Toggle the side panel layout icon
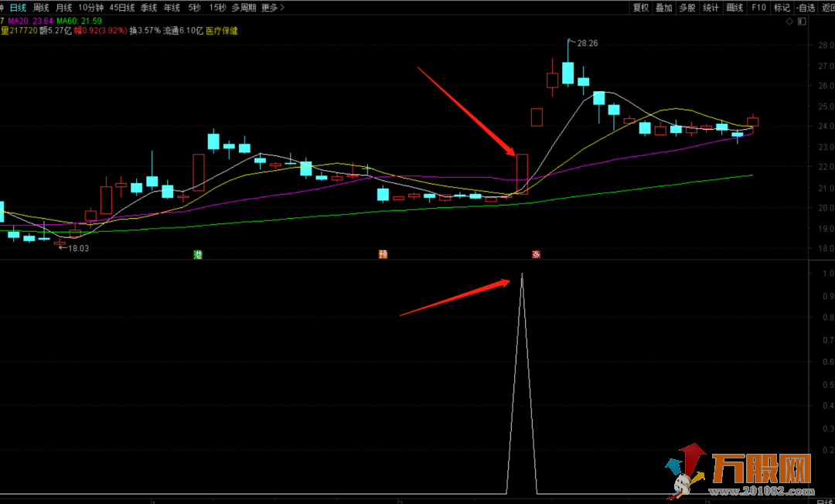The width and height of the screenshot is (835, 504). coord(802,22)
